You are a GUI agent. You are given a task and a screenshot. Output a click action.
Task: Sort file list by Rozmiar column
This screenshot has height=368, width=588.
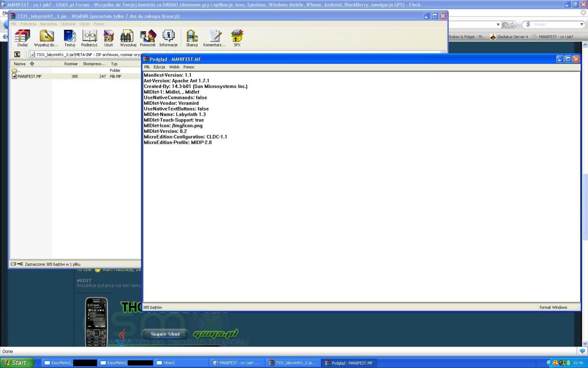pos(71,64)
